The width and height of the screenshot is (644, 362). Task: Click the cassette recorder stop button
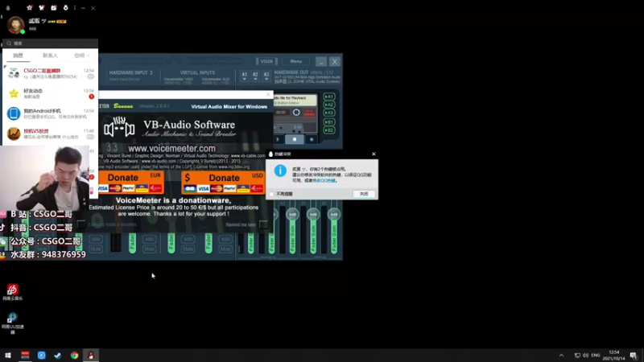pos(295,139)
